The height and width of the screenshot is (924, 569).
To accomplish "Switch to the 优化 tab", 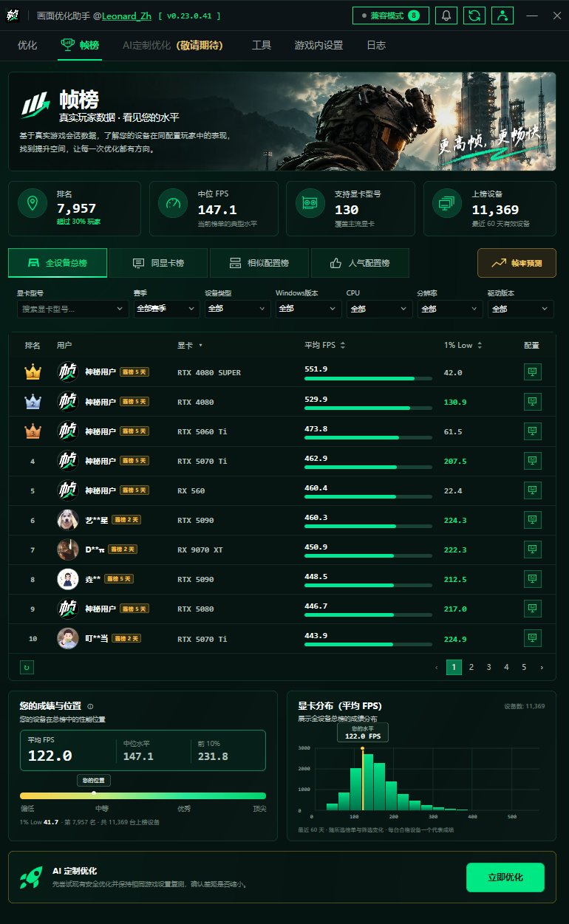I will coord(27,45).
